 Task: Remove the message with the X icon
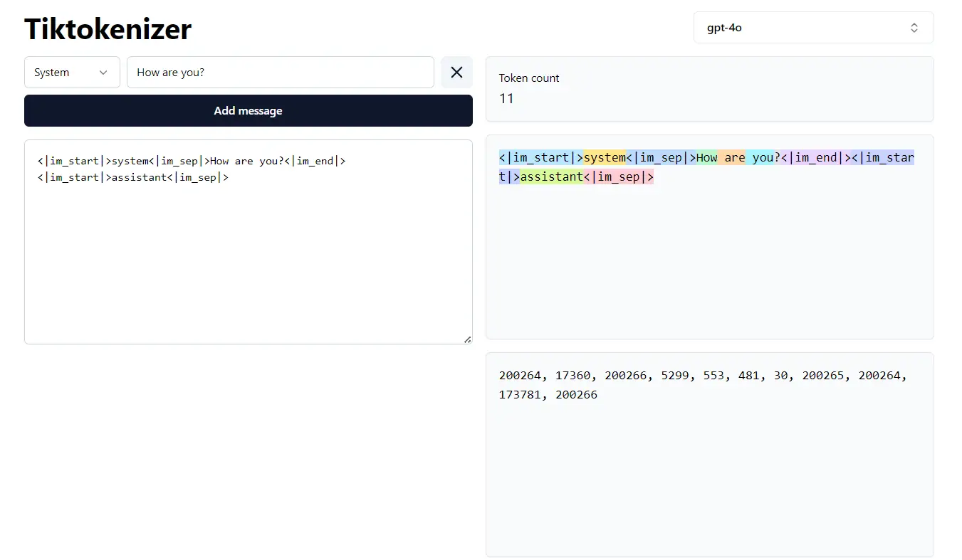click(456, 73)
